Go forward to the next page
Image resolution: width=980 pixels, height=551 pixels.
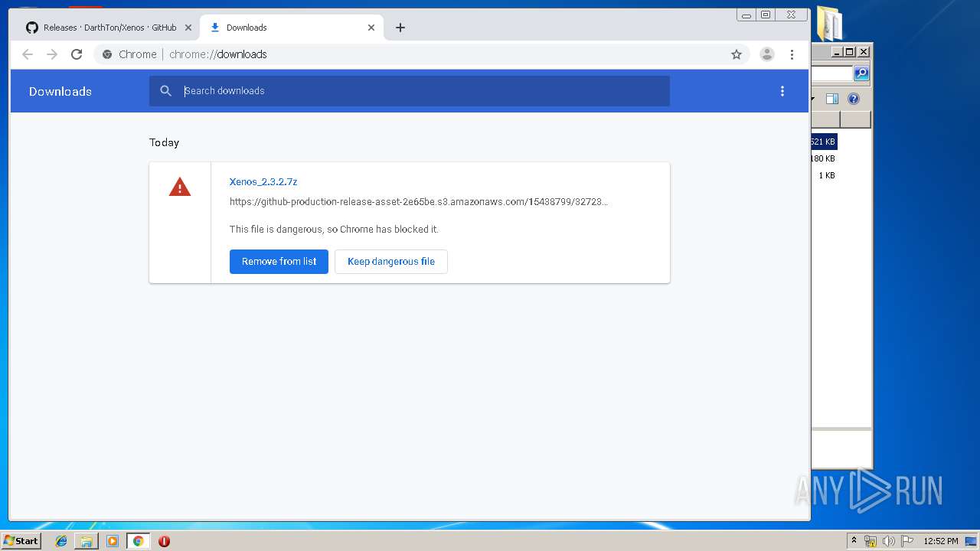[x=52, y=54]
